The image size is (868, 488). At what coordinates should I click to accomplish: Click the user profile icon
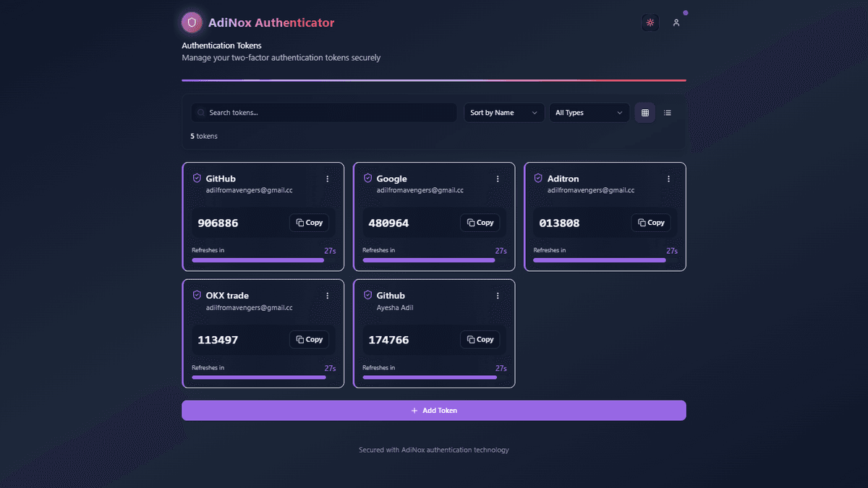[676, 22]
